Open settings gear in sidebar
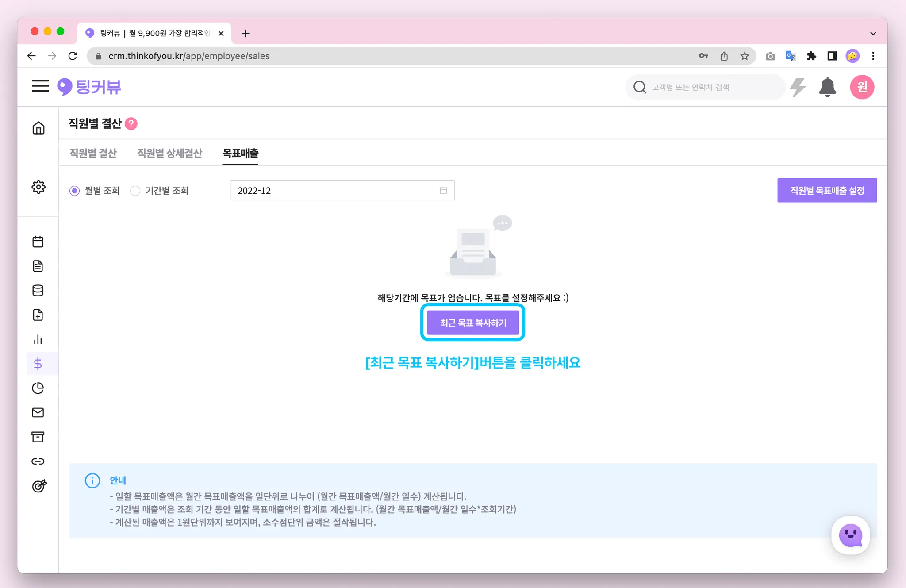 (38, 187)
